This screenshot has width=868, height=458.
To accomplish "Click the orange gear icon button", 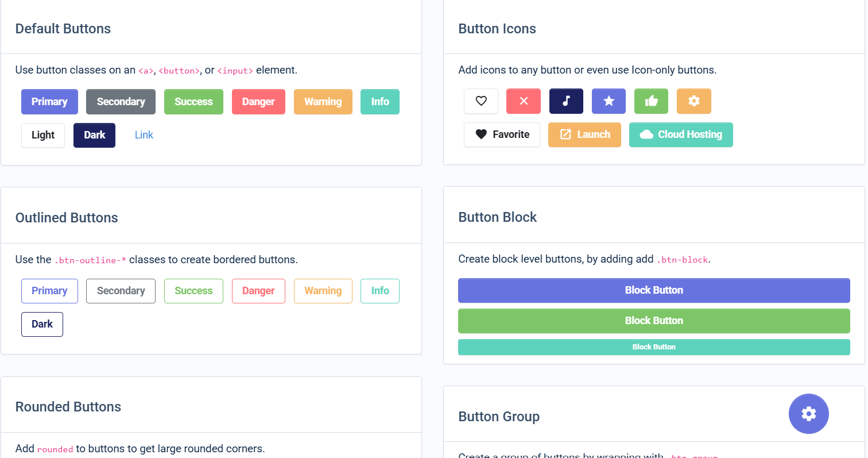I will point(694,101).
